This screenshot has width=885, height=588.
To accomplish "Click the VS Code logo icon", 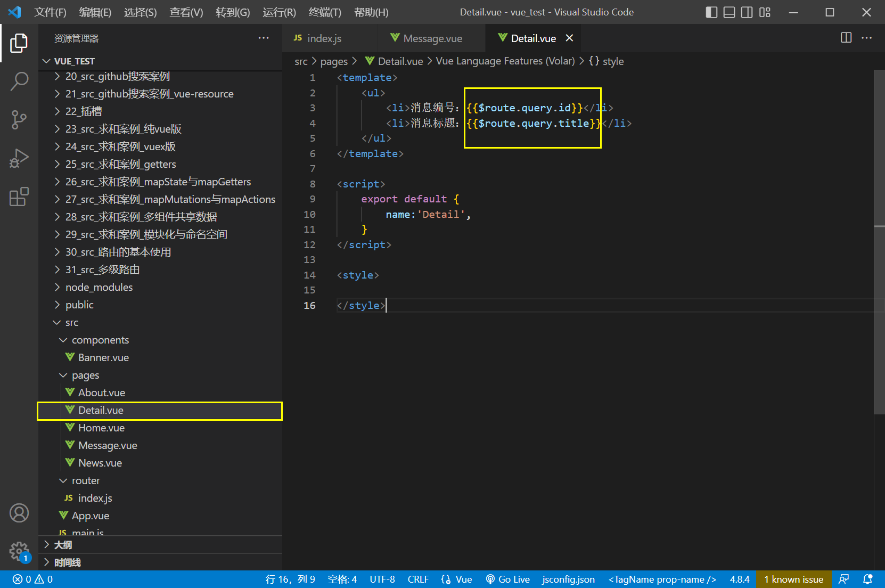I will (14, 12).
